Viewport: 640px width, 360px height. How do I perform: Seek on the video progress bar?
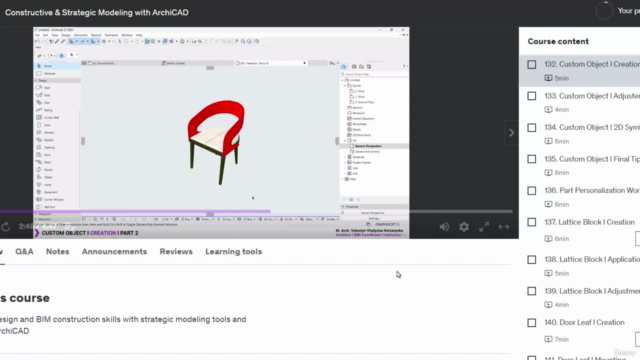[256, 211]
